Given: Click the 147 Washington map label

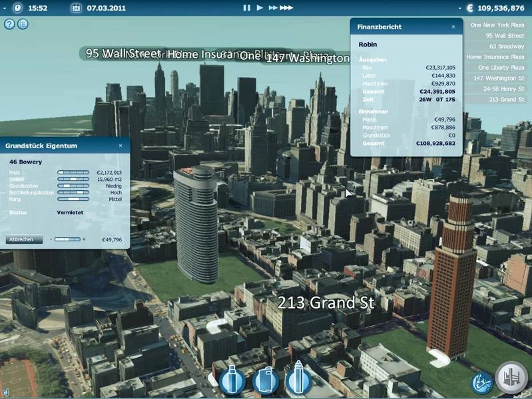Looking at the screenshot, I should pos(308,59).
